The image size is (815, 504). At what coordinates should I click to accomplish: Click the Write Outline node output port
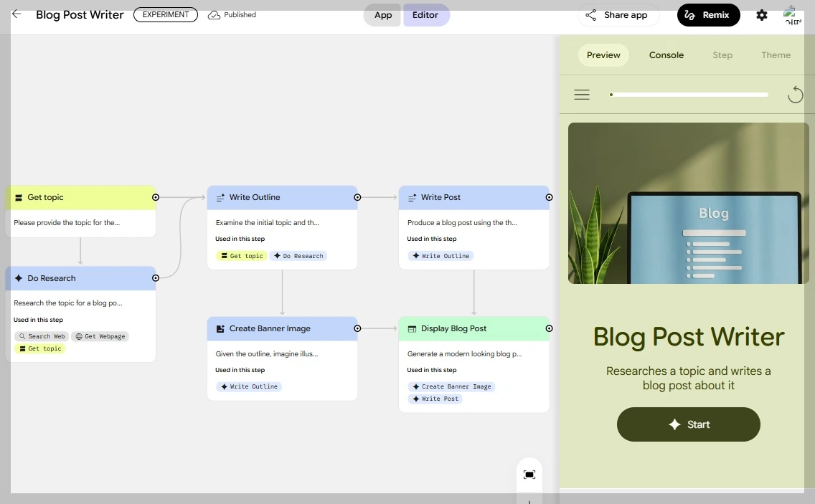coord(357,197)
